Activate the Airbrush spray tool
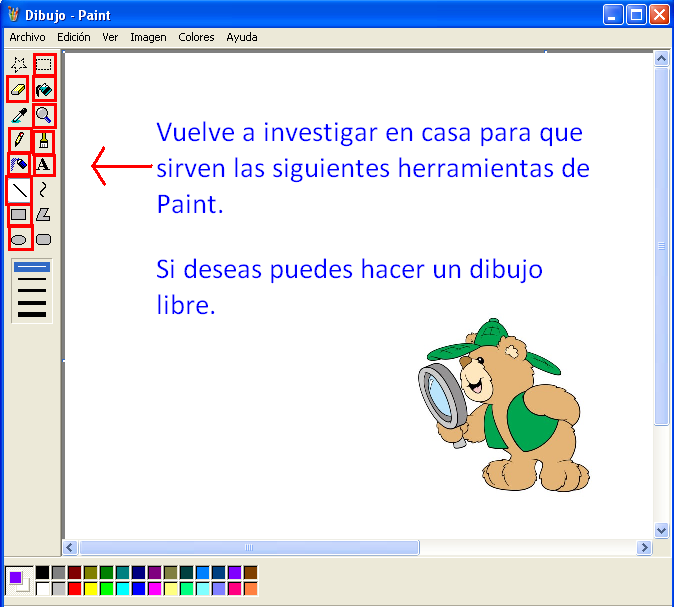674x607 pixels. tap(18, 165)
